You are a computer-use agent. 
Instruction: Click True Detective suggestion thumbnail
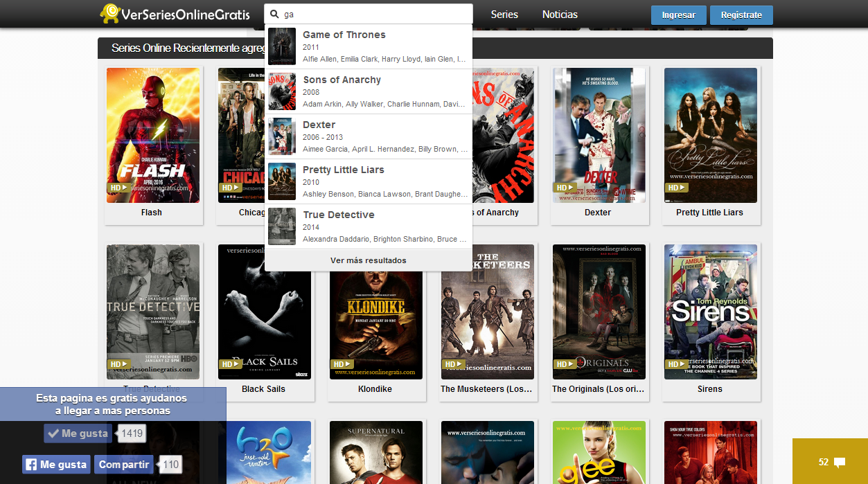tap(282, 226)
